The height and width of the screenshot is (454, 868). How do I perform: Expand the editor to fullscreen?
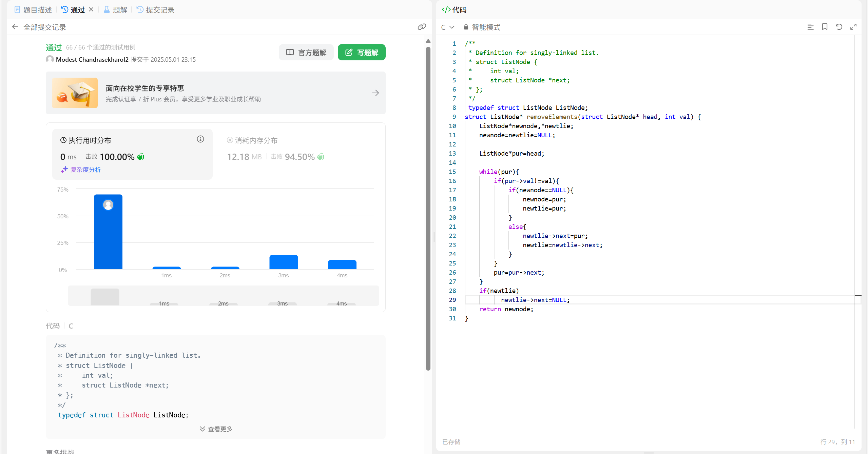[x=853, y=27]
